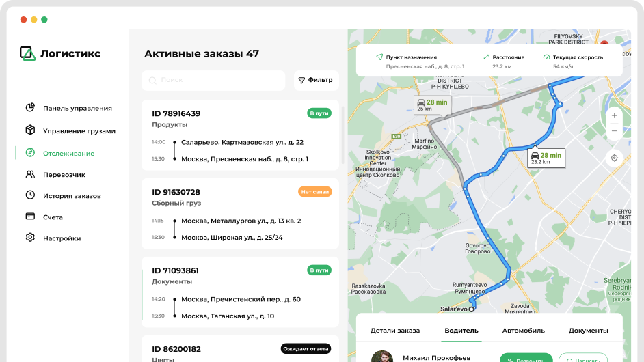Select order ID 91630728
Viewport: 644px width, 362px height.
click(176, 192)
